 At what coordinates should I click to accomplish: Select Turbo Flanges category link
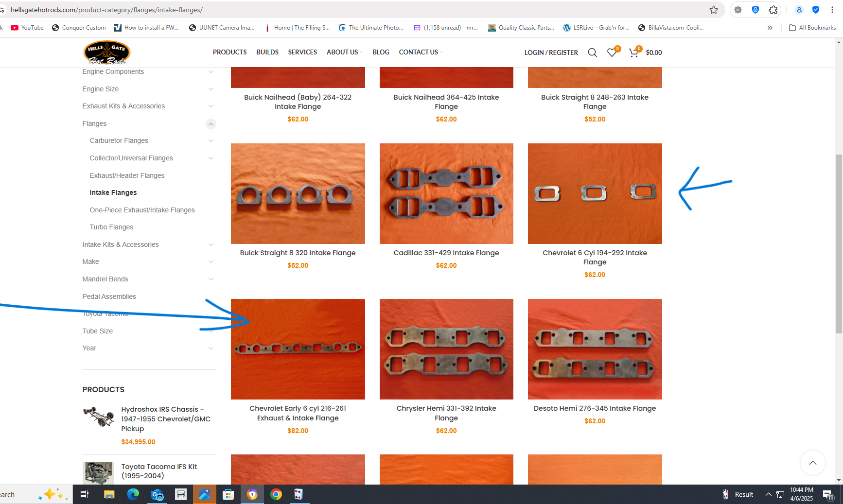coord(111,227)
